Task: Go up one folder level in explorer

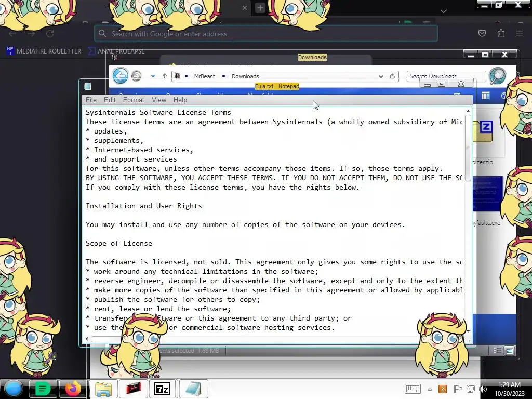Action: [165, 76]
